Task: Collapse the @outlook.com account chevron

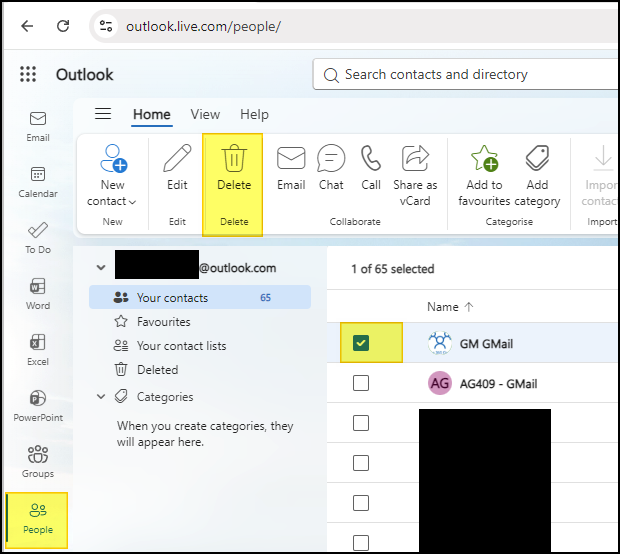Action: [101, 268]
